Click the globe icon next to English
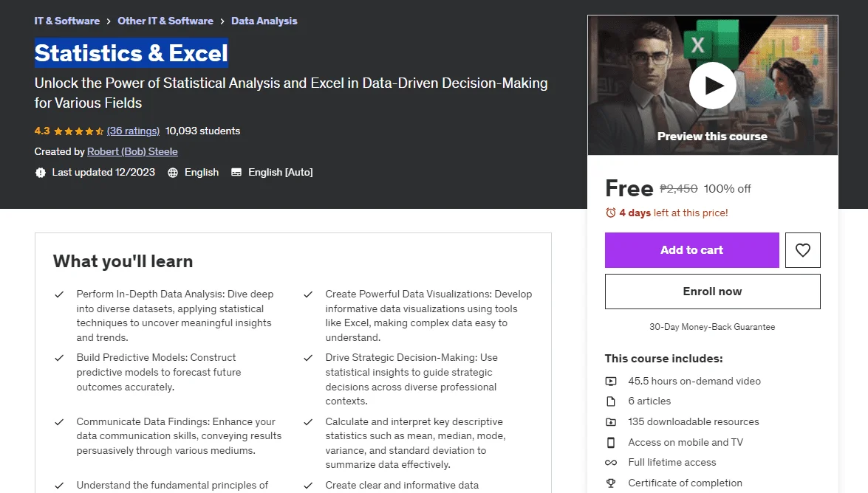The height and width of the screenshot is (493, 868). point(173,173)
